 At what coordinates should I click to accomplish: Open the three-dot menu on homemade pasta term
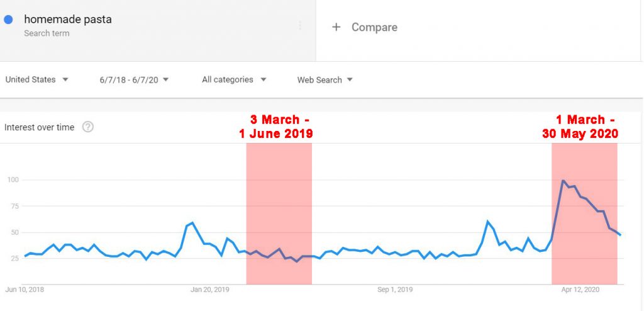click(300, 26)
